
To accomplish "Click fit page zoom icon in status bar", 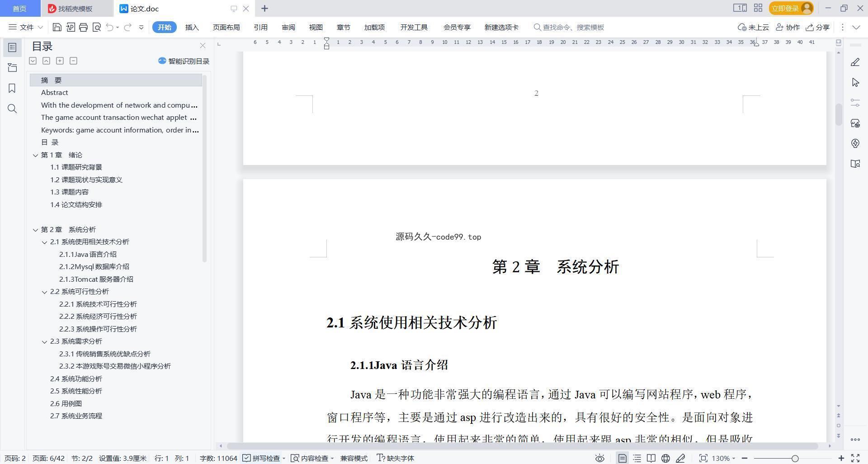I will pyautogui.click(x=703, y=458).
